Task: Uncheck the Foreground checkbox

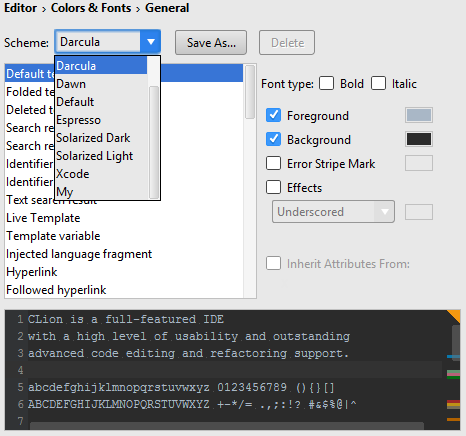Action: pos(273,115)
